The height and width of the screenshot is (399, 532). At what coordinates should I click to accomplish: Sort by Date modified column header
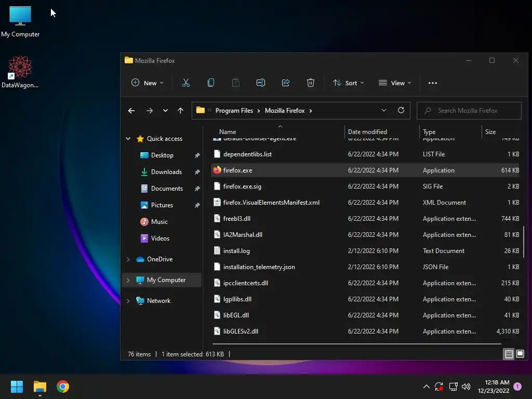tap(367, 131)
